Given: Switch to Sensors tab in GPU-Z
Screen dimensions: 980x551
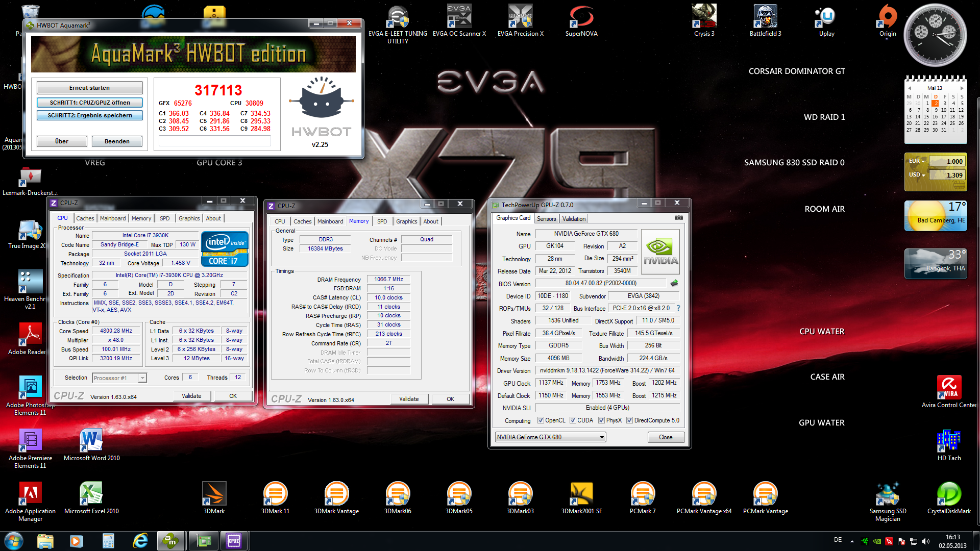Looking at the screenshot, I should coord(547,219).
